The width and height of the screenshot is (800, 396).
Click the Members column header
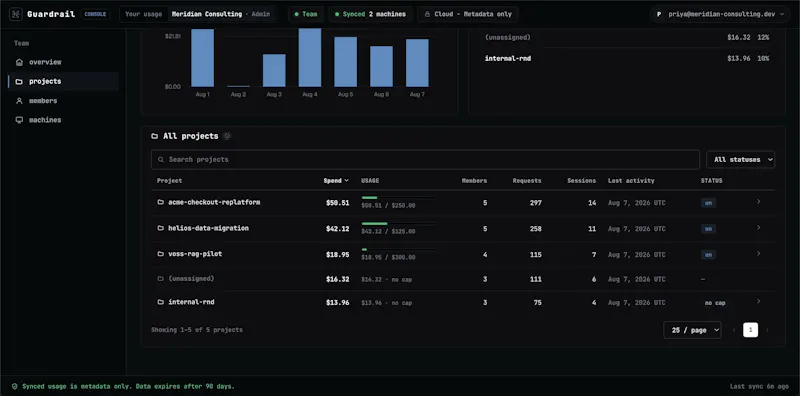(x=474, y=181)
